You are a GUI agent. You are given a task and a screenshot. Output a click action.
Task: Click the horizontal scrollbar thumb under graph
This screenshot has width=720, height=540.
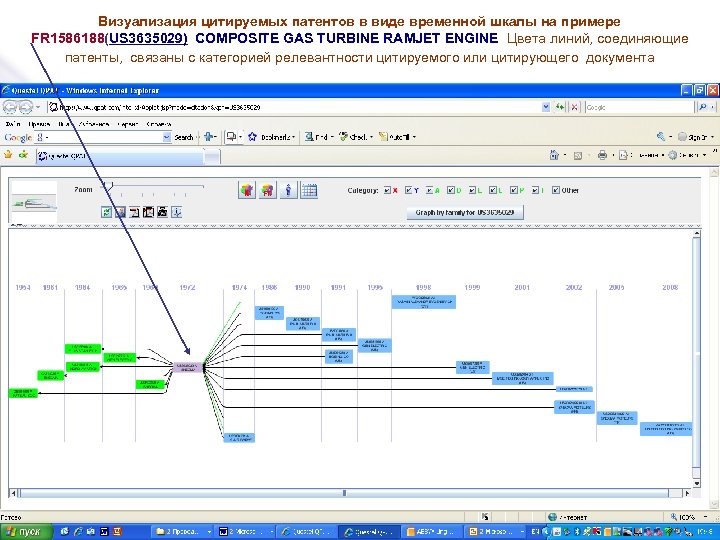(x=344, y=493)
